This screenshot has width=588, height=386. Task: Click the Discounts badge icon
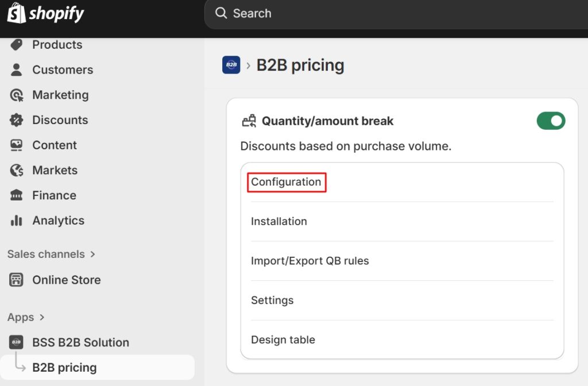(x=17, y=120)
